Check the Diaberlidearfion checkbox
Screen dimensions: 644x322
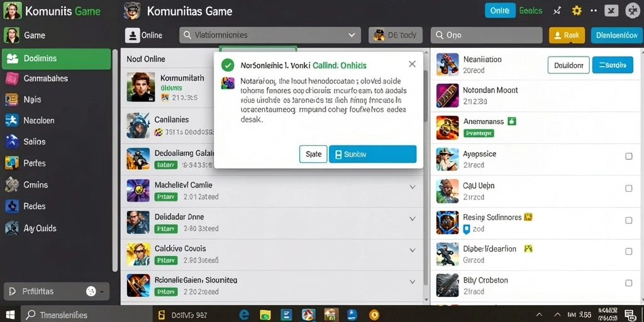[628, 252]
